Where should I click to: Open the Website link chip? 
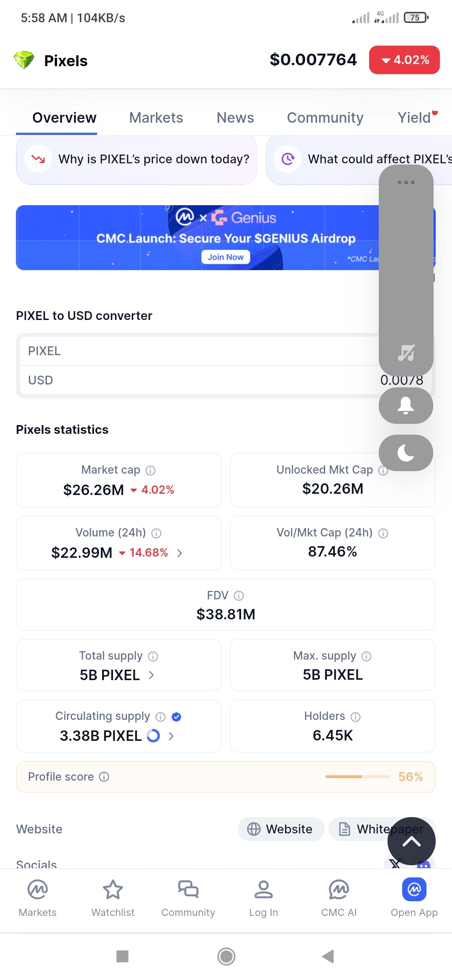point(281,829)
